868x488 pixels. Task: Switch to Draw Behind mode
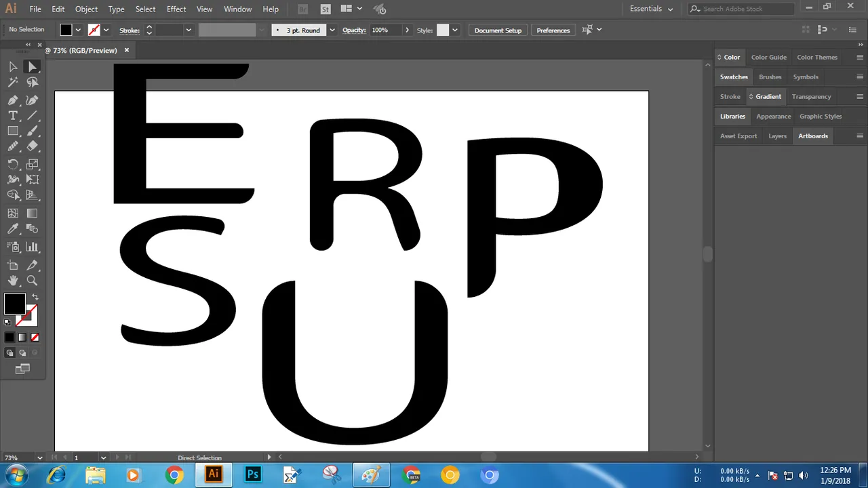click(x=22, y=352)
